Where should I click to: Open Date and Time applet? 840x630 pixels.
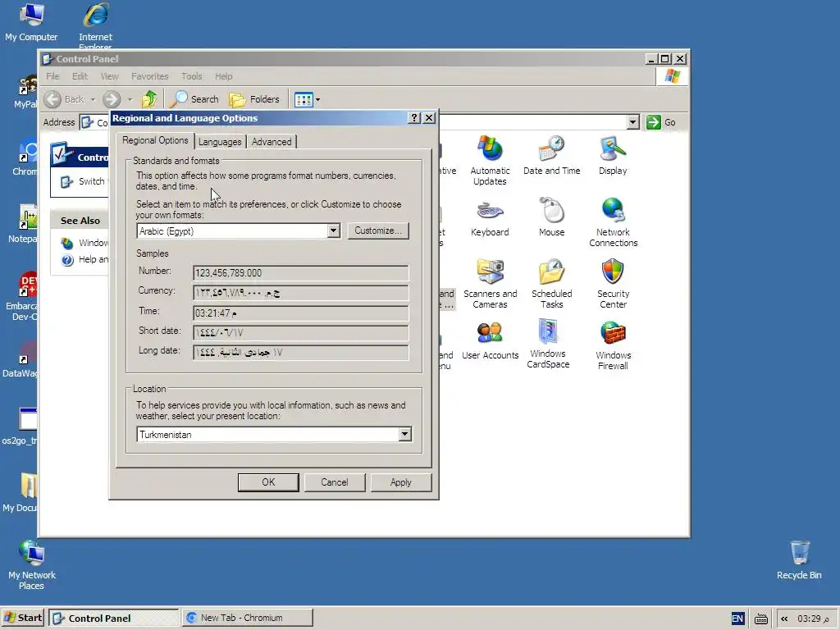[x=551, y=155]
